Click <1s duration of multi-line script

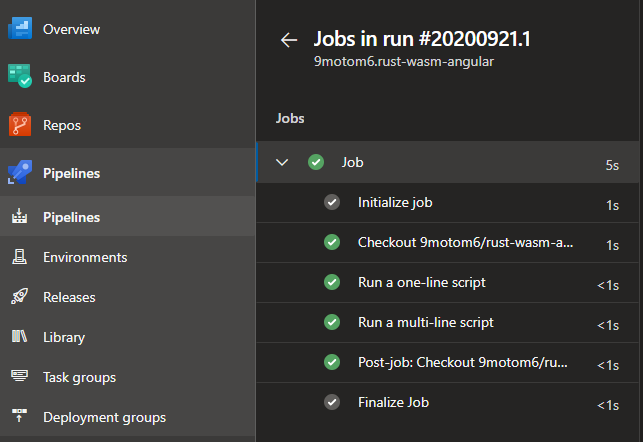608,325
